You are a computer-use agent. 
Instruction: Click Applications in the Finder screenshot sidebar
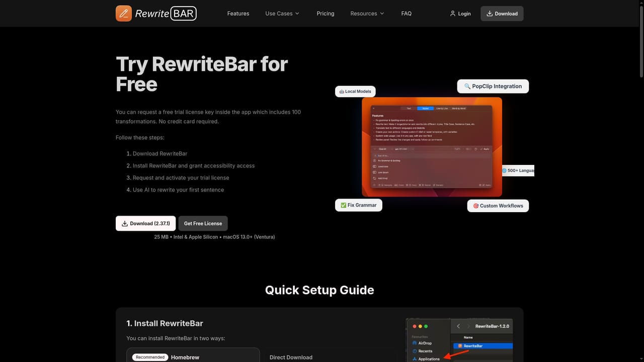pos(426,359)
